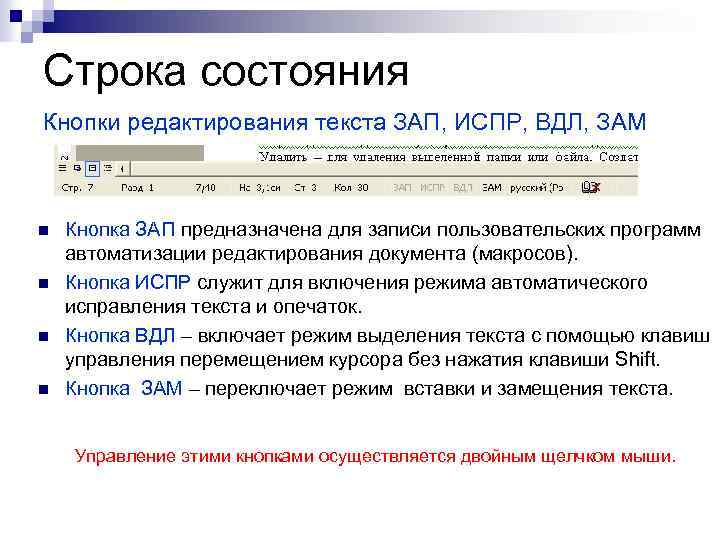Click the blue 'Кнопка ЗАМ' bullet heading
720x540 pixels.
pos(124,388)
